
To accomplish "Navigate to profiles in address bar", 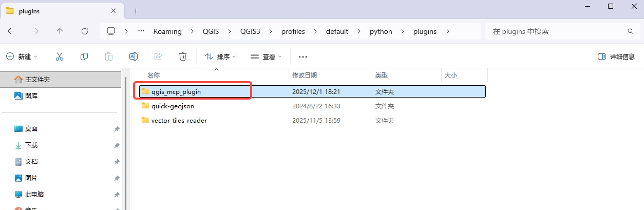I will 293,31.
